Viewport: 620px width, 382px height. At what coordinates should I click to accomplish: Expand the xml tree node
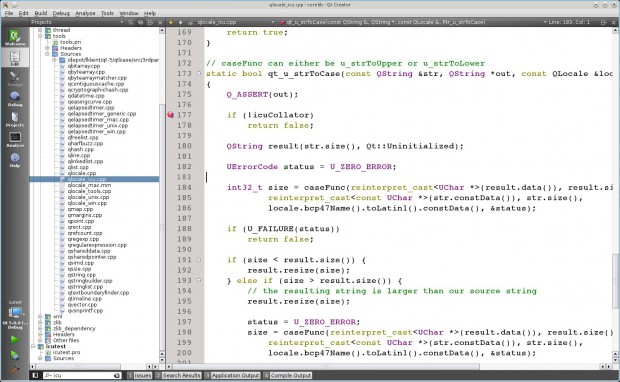40,316
